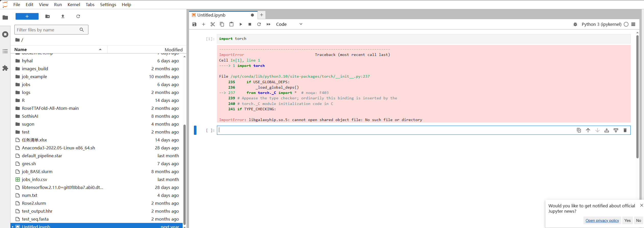Click the root folder breadcrumb icon

[x=17, y=40]
